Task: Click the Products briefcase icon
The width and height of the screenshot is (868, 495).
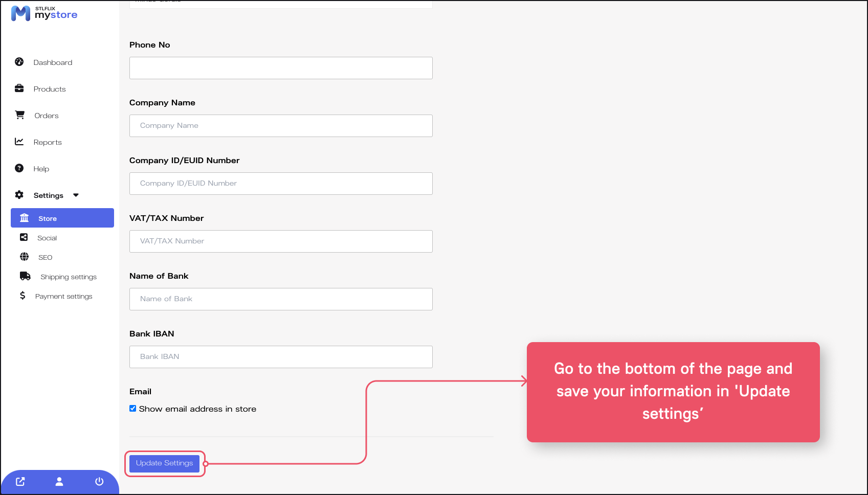Action: (x=19, y=88)
